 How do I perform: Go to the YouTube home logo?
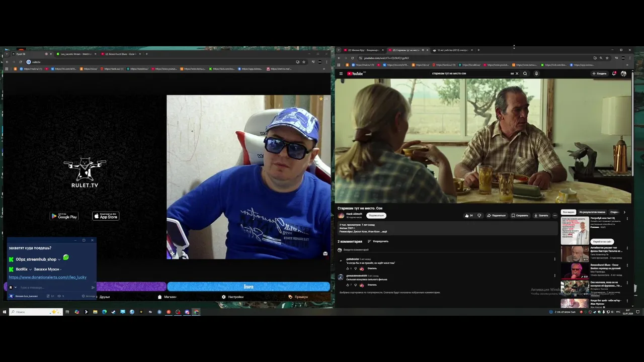click(x=355, y=73)
